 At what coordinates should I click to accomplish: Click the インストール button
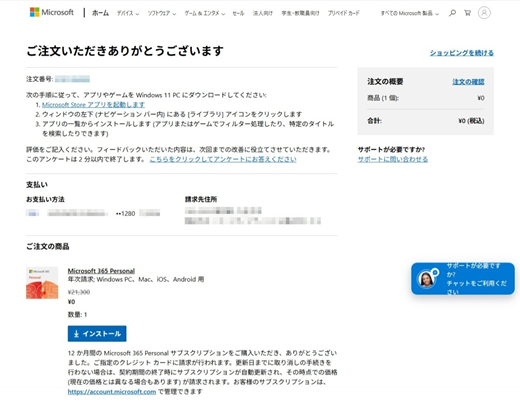[97, 334]
